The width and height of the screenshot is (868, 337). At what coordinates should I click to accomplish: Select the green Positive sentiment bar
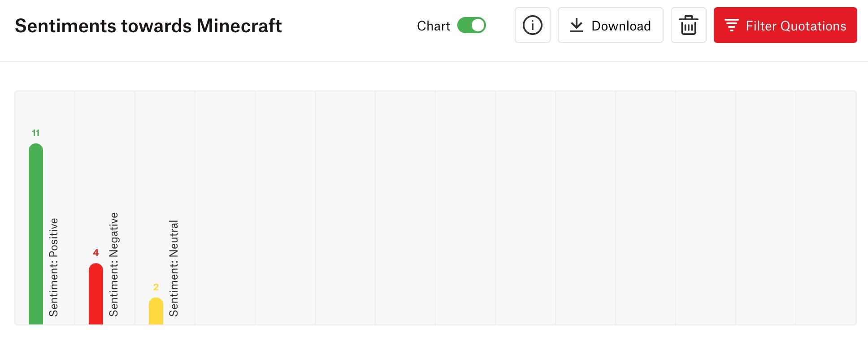coord(36,234)
